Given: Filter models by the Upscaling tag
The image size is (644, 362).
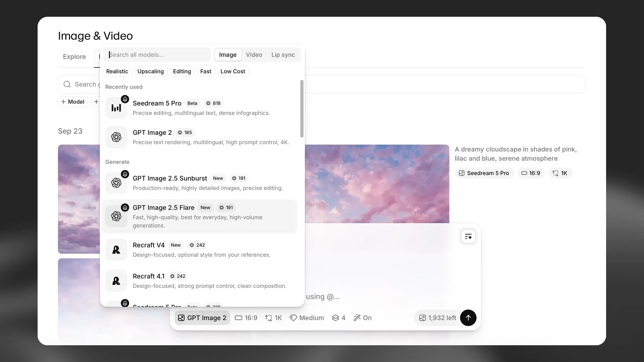Looking at the screenshot, I should (x=151, y=71).
